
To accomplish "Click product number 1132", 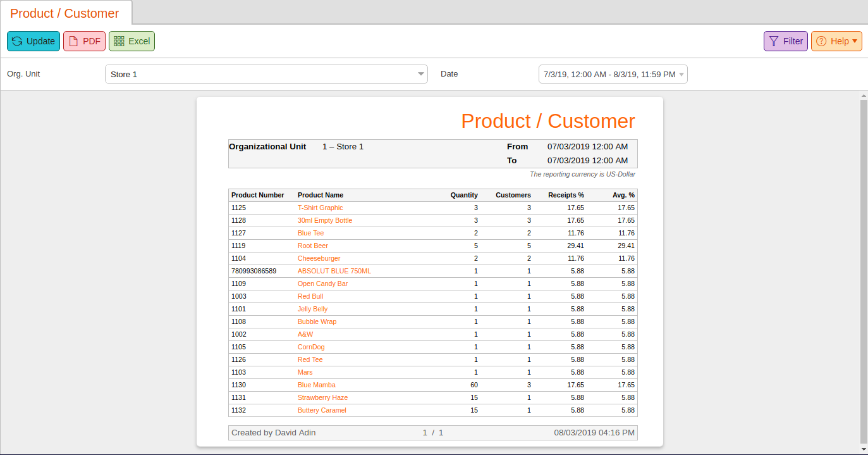I will [238, 410].
